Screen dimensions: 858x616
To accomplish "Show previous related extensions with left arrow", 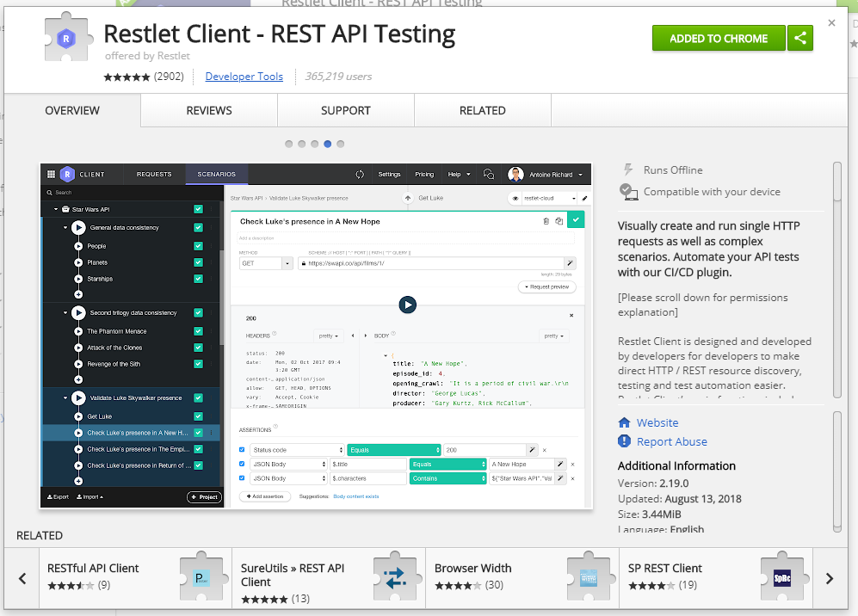I will (x=22, y=578).
